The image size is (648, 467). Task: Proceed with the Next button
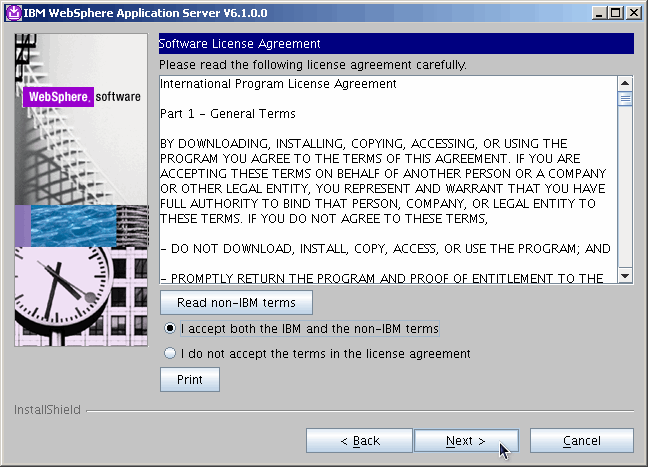(x=466, y=441)
